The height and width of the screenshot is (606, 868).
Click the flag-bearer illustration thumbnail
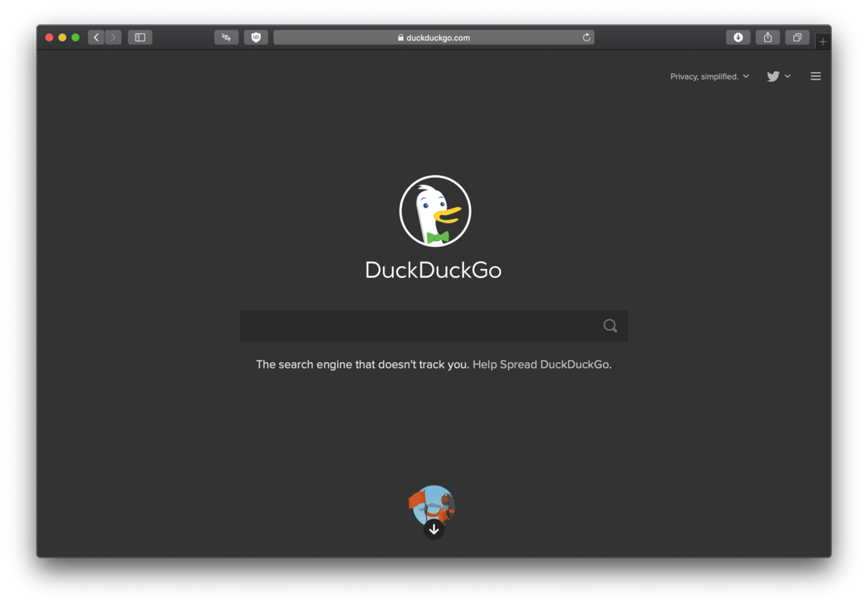click(x=432, y=504)
